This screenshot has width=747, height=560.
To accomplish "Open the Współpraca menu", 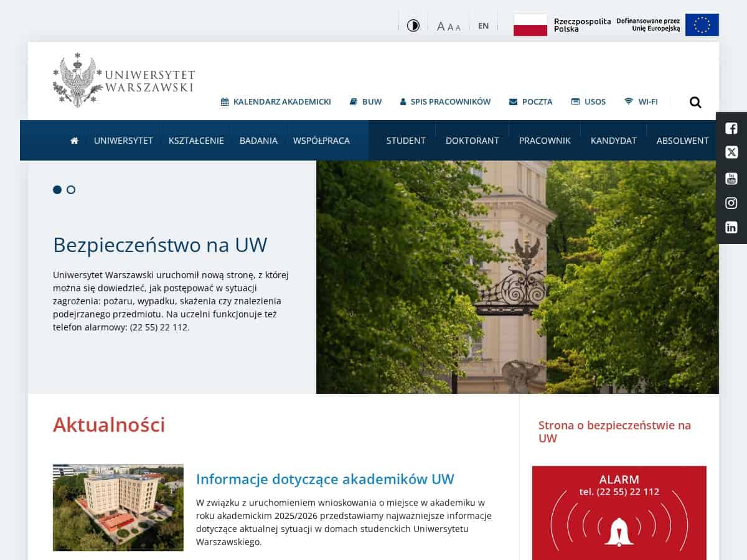I will pyautogui.click(x=321, y=141).
